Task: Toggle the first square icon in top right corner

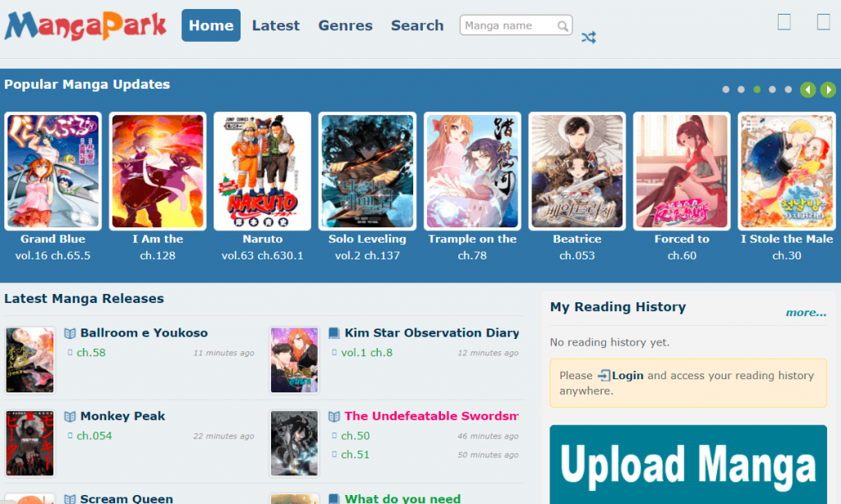Action: (x=783, y=22)
